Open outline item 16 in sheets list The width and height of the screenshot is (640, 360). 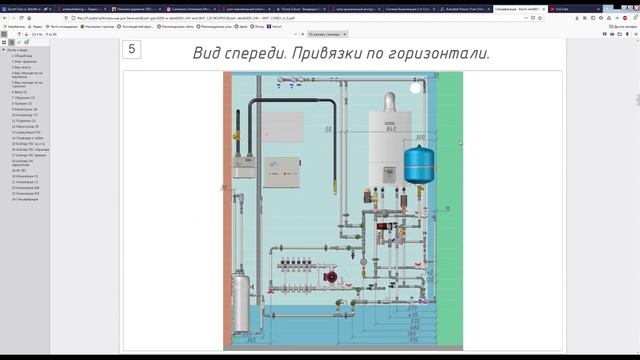30,150
